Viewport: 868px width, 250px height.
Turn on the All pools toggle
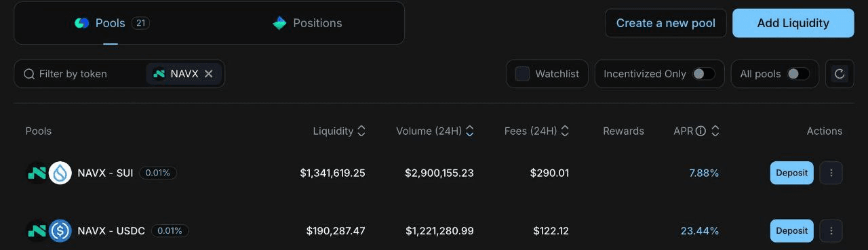tap(798, 74)
